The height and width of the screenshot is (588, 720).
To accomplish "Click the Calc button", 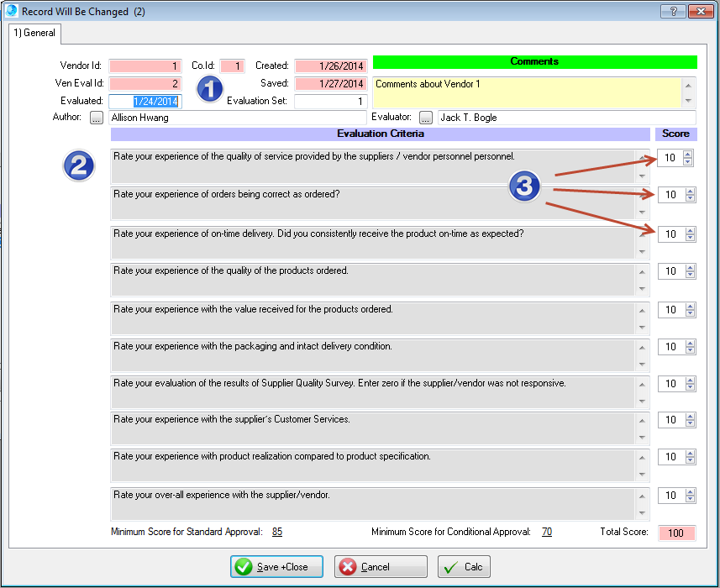I will tap(464, 567).
